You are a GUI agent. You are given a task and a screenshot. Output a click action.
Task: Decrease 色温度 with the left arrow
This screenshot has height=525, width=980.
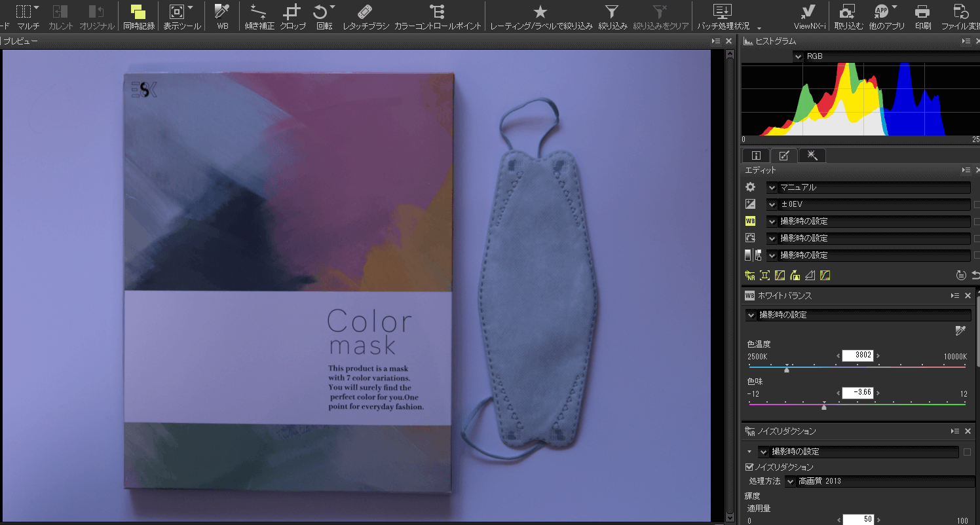click(x=838, y=355)
